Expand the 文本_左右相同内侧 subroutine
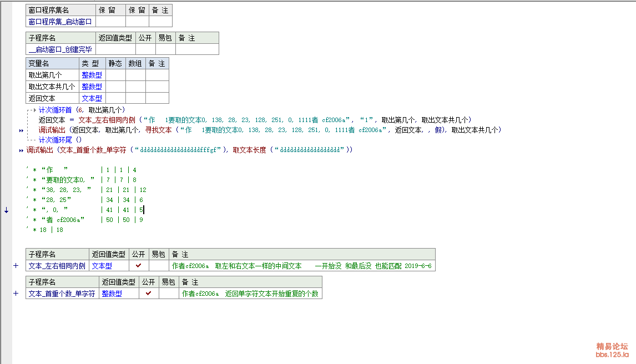 click(x=16, y=266)
